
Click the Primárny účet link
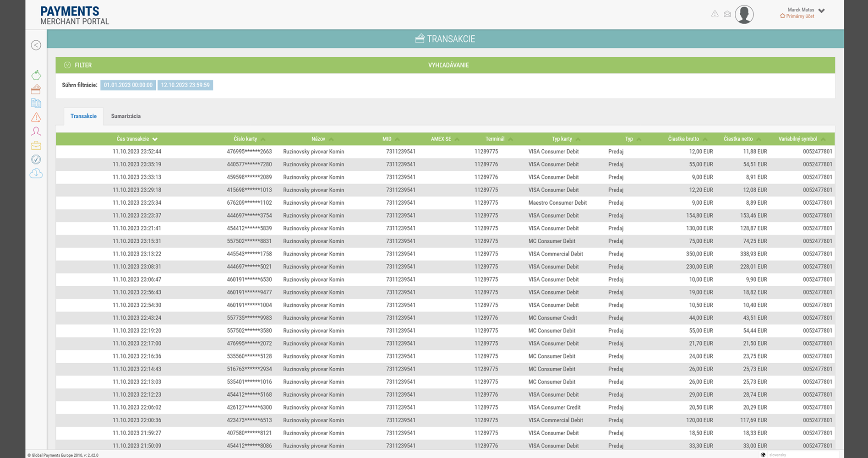tap(800, 16)
